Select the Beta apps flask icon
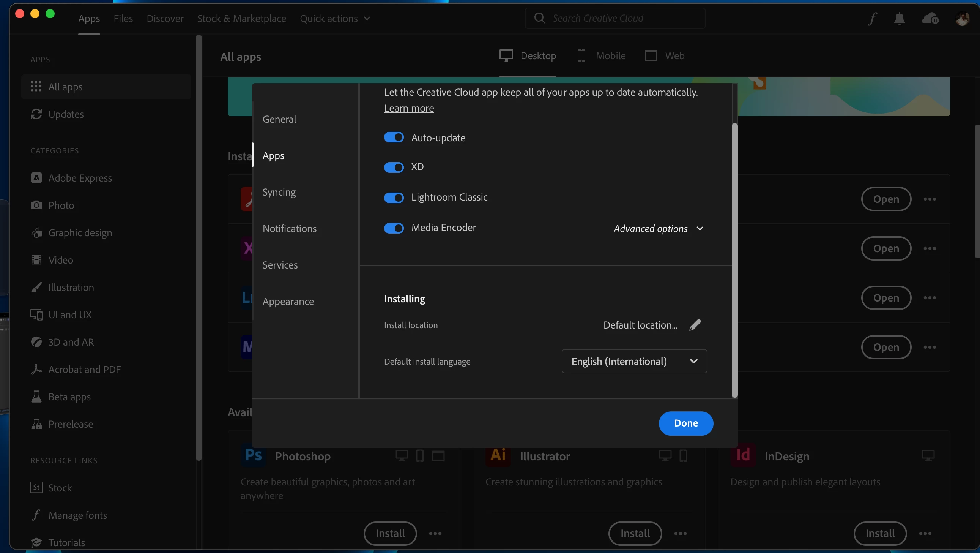This screenshot has height=553, width=980. tap(36, 397)
